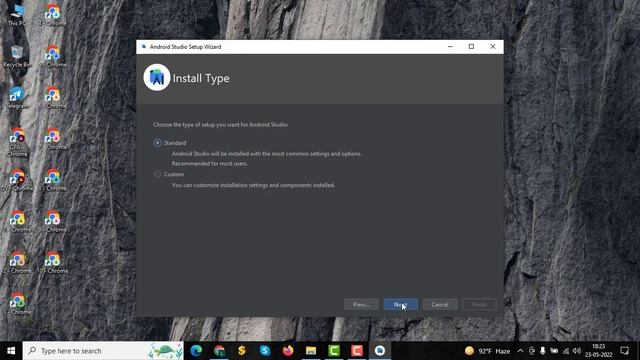The height and width of the screenshot is (360, 640).
Task: Open the network tray icon
Action: click(566, 351)
